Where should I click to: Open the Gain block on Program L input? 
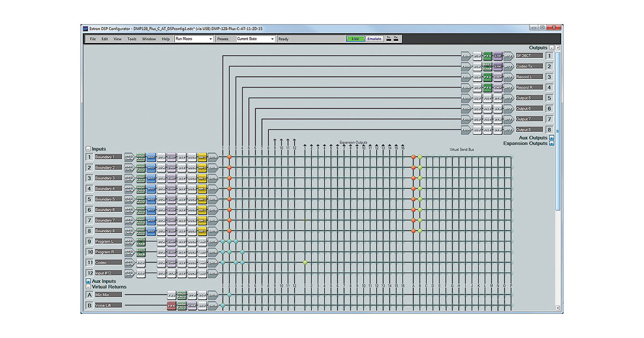213,241
